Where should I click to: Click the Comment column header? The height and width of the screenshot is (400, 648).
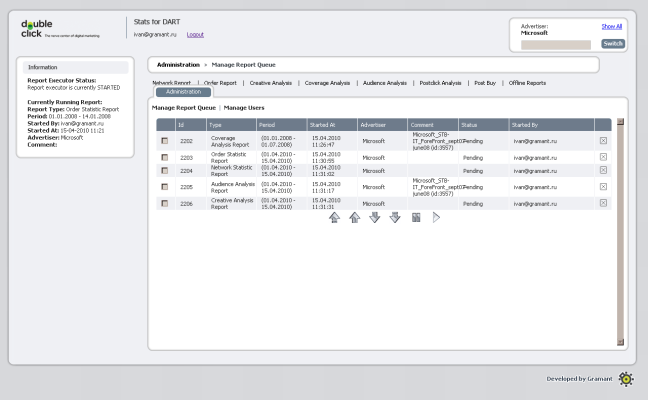coord(433,125)
